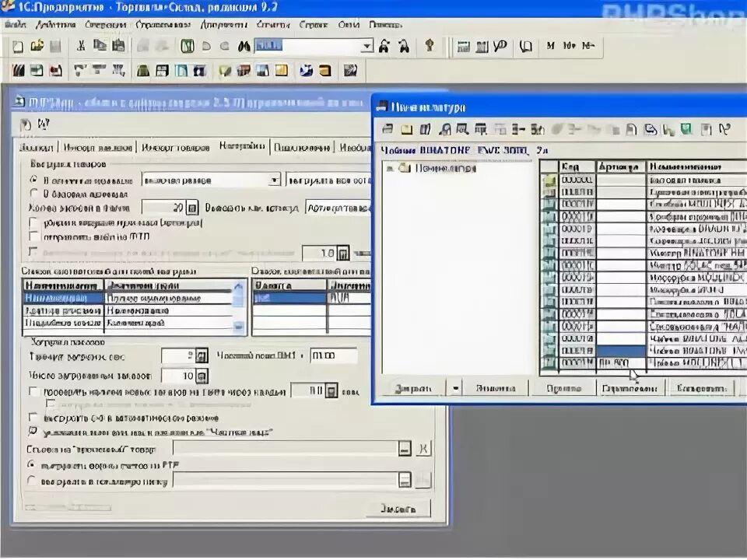This screenshot has height=560, width=747.
Task: Select the upload order files to FTP radio button
Action: coord(31,464)
